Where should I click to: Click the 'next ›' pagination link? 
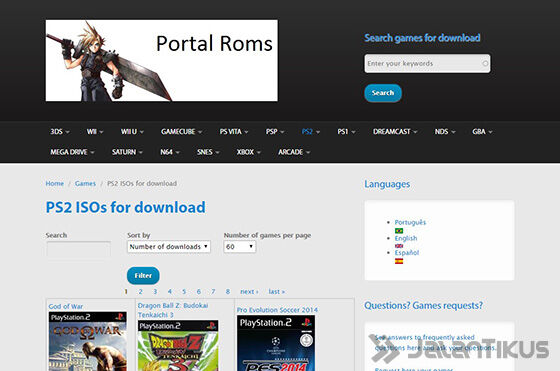249,292
